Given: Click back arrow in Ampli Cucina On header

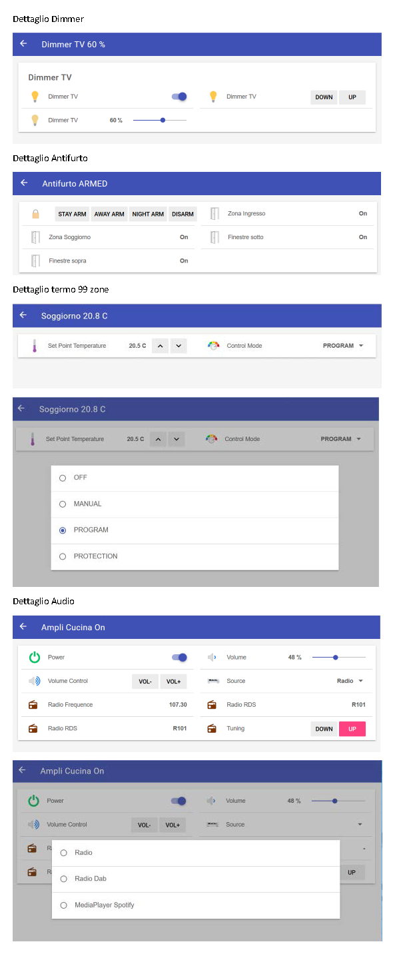Looking at the screenshot, I should point(23,627).
